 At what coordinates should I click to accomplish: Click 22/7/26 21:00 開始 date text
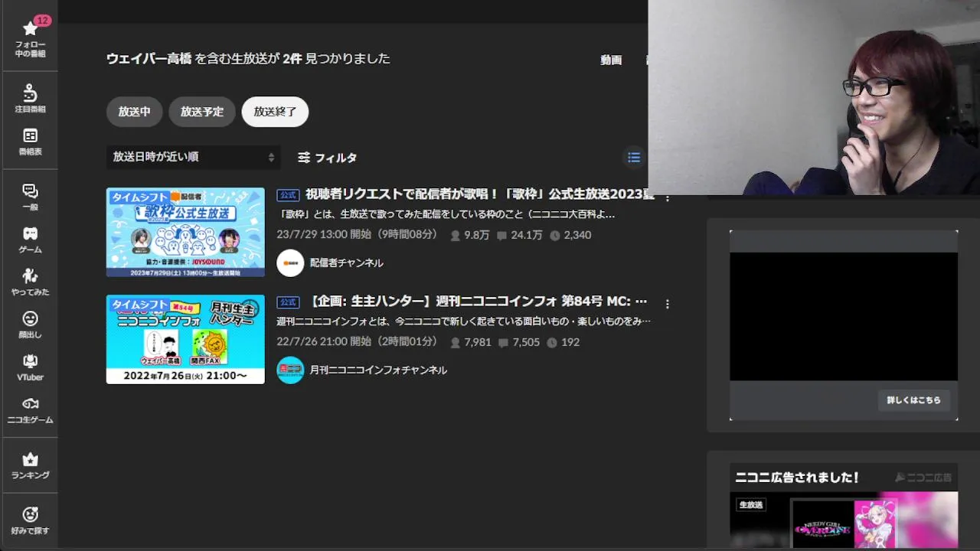pyautogui.click(x=358, y=342)
